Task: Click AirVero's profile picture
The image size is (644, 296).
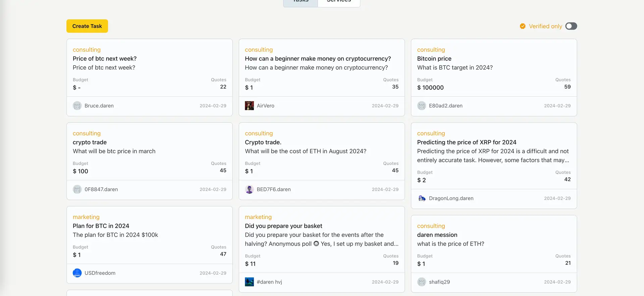Action: (x=249, y=106)
